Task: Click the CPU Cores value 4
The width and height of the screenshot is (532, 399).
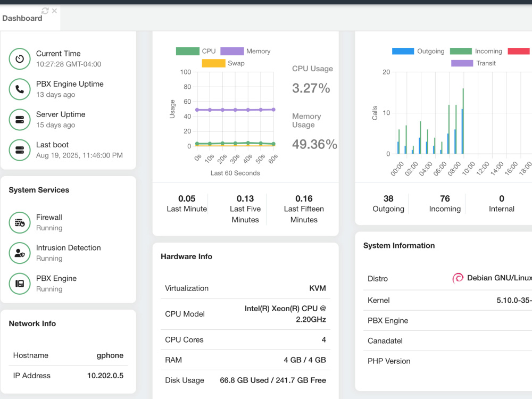Action: coord(323,339)
